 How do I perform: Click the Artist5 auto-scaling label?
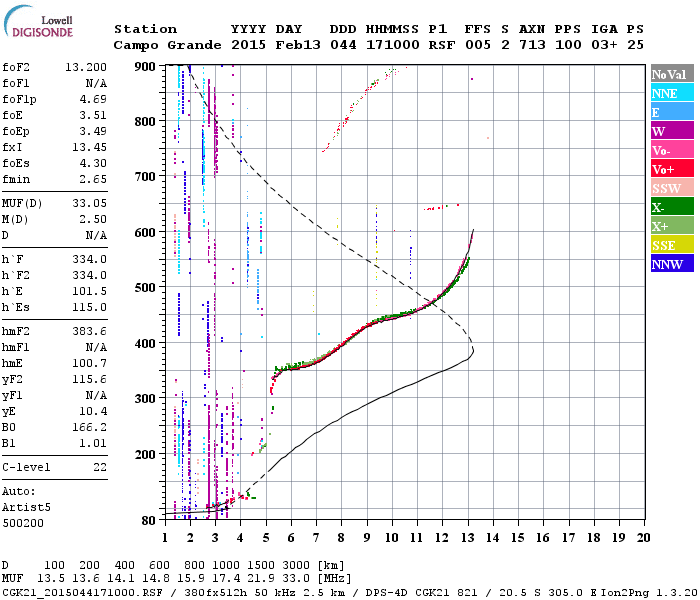(26, 508)
